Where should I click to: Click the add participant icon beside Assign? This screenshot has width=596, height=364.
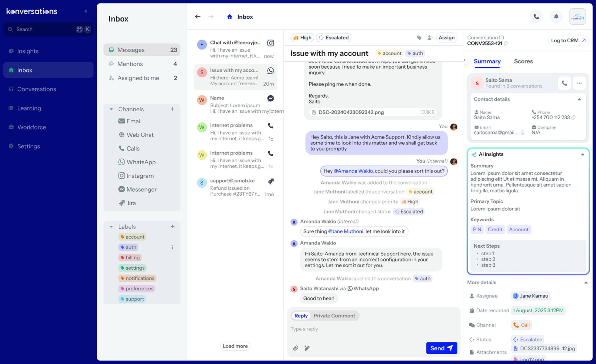(x=430, y=38)
